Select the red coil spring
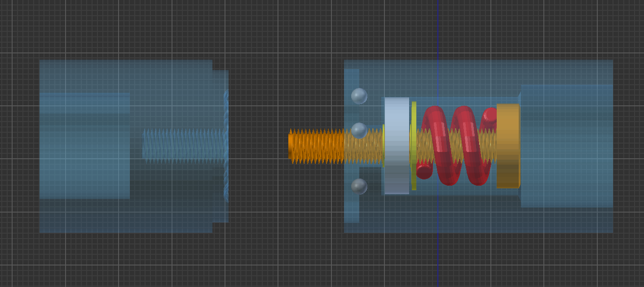The image size is (644, 287). pyautogui.click(x=457, y=146)
